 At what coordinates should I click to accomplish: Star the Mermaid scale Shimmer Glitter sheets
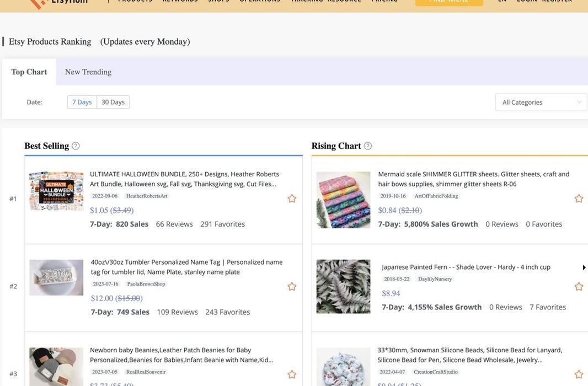click(x=579, y=199)
